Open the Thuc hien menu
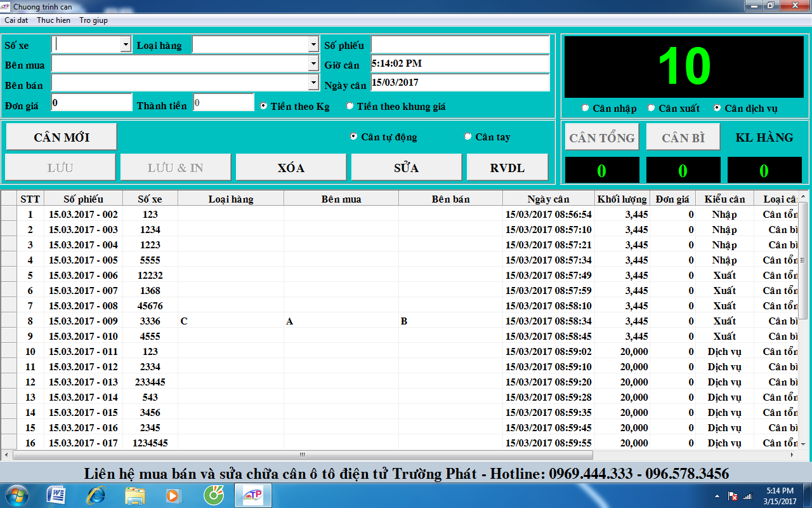Screen dimensions: 812x508 coord(53,20)
